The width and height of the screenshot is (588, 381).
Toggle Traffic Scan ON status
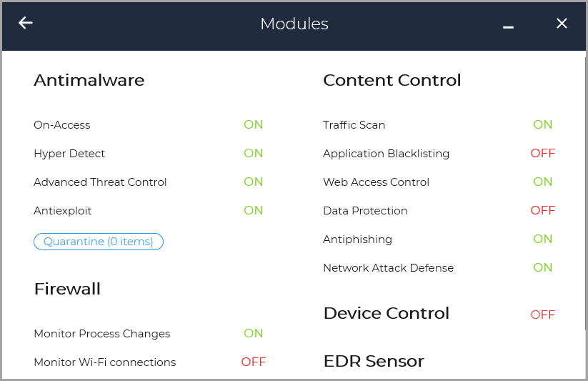(x=543, y=124)
